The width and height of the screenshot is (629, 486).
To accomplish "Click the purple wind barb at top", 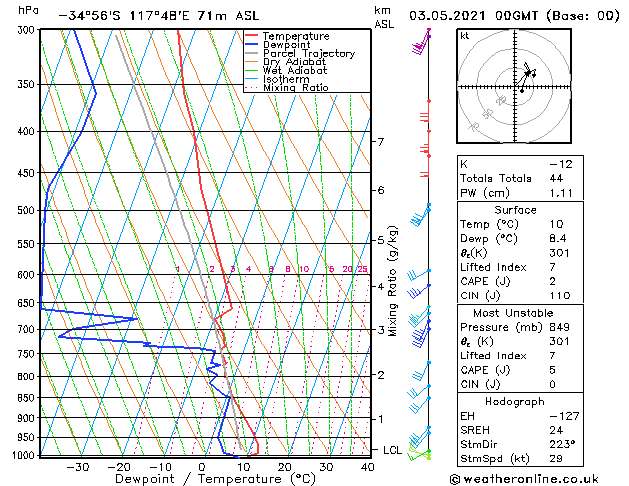I will coord(421,43).
